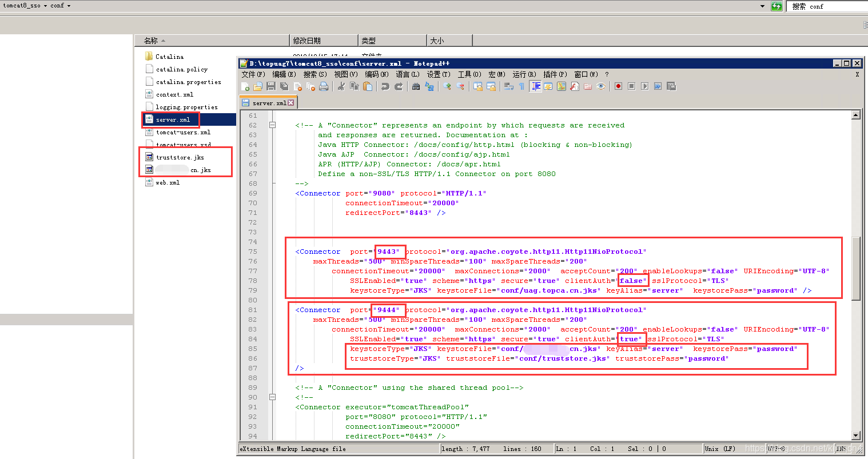Play back the recorded macro
Screen dimensions: 868x459
click(x=645, y=86)
